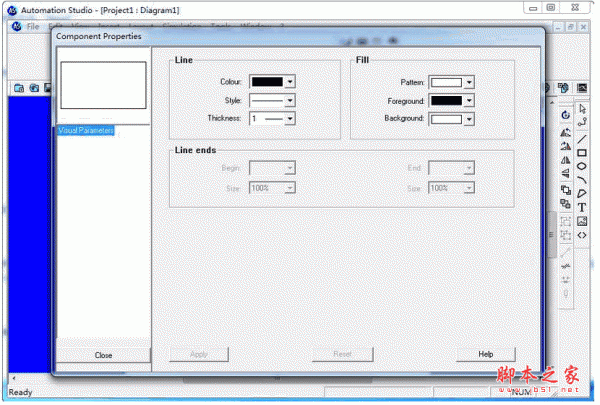Click the NUM indicator in status bar
Viewport: 600px width, 405px height.
click(x=521, y=392)
